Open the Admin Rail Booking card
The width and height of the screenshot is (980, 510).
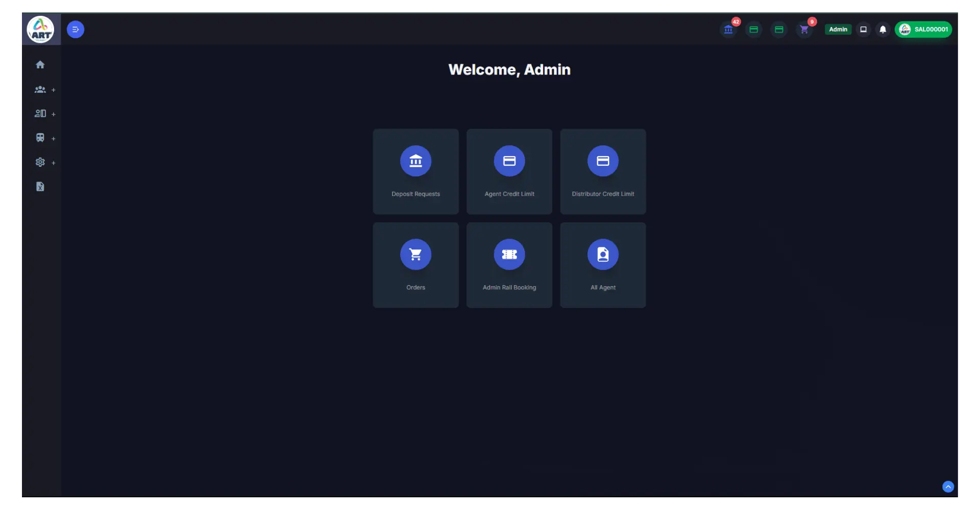509,265
